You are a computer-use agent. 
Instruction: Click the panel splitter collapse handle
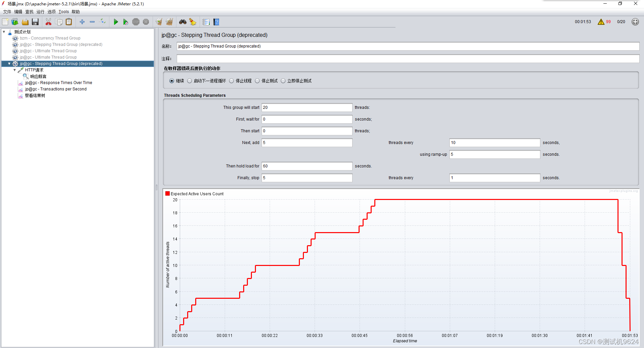pyautogui.click(x=156, y=188)
